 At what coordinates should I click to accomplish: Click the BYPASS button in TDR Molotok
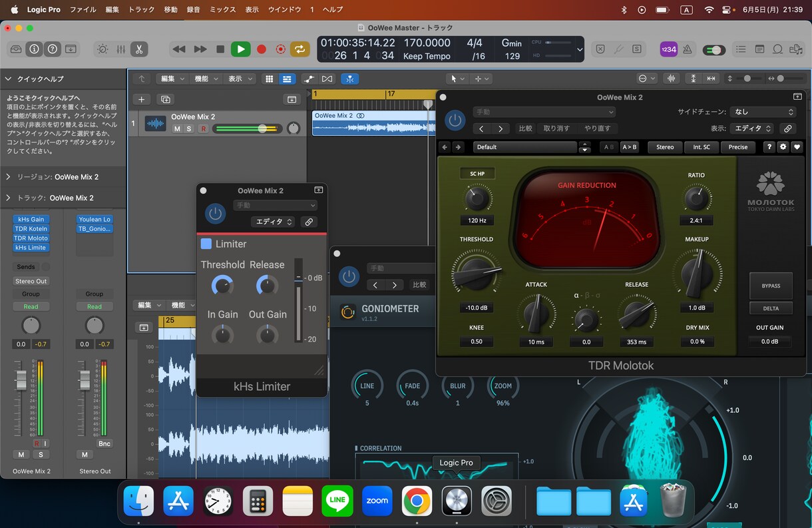pos(771,286)
